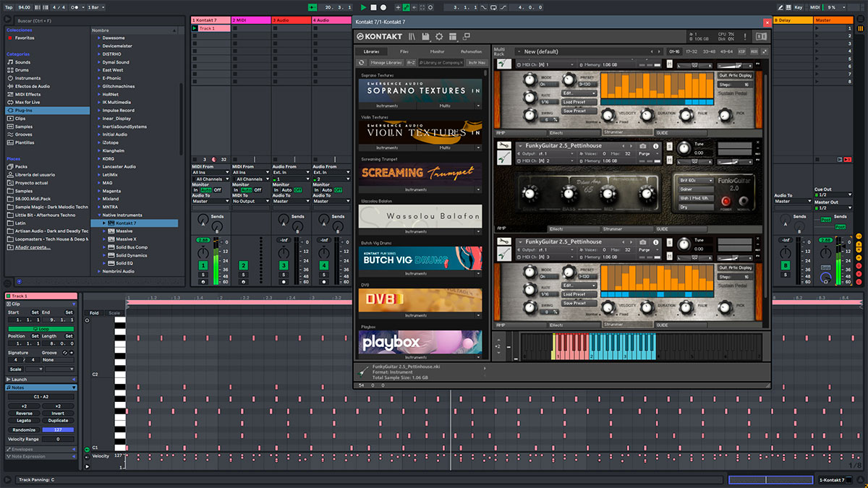Click Save Preset in top strummer
Image resolution: width=868 pixels, height=488 pixels.
579,111
